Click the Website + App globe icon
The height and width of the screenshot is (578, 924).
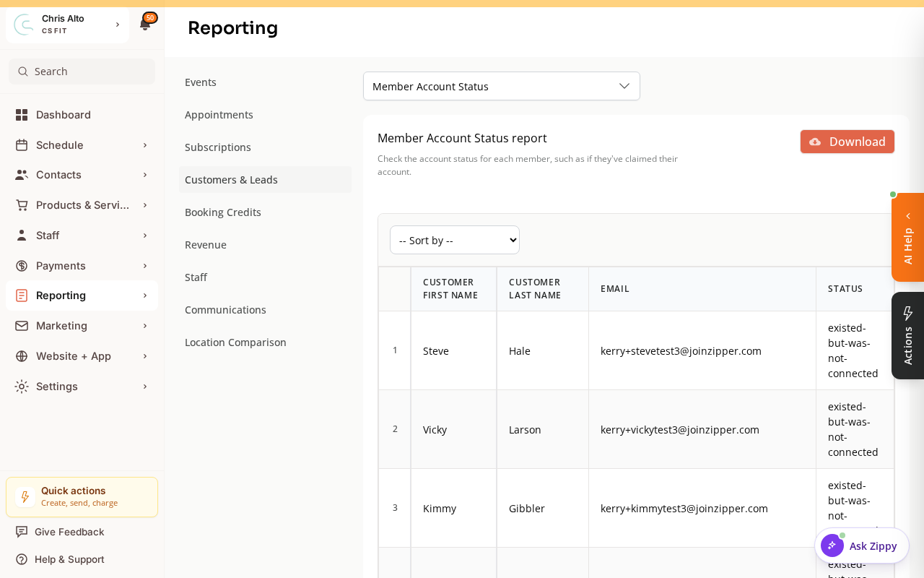click(22, 356)
